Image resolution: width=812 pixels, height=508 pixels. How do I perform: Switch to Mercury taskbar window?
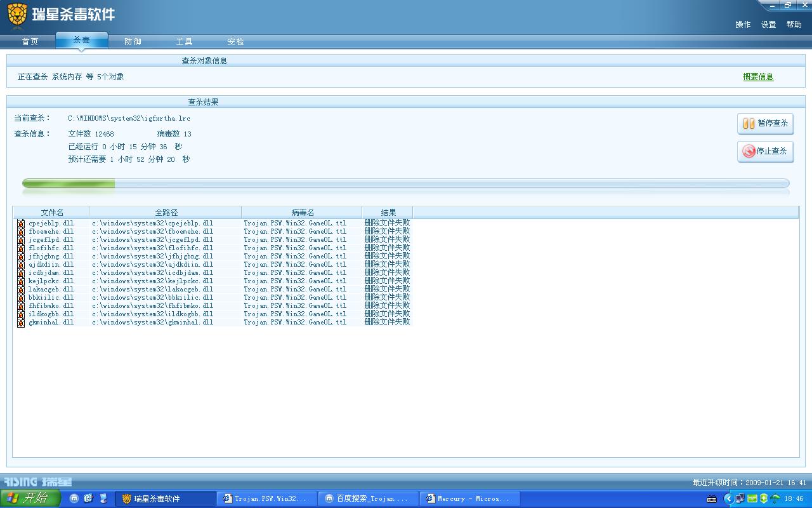tap(469, 499)
